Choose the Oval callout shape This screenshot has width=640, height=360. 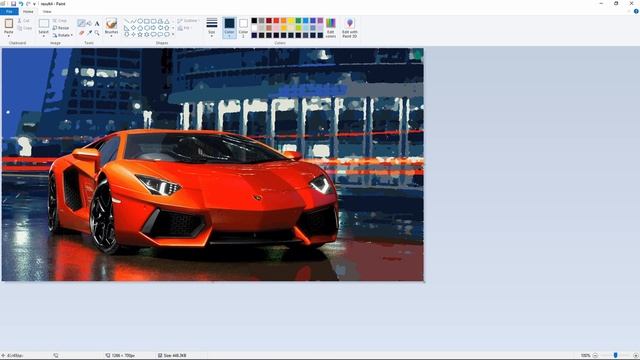point(160,34)
